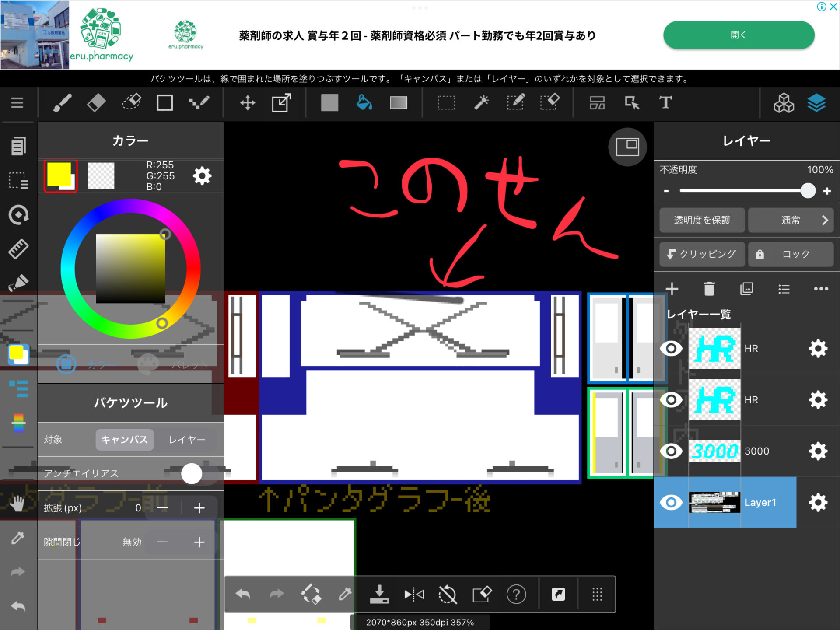Select the 3000 layer thumbnail

tap(714, 451)
